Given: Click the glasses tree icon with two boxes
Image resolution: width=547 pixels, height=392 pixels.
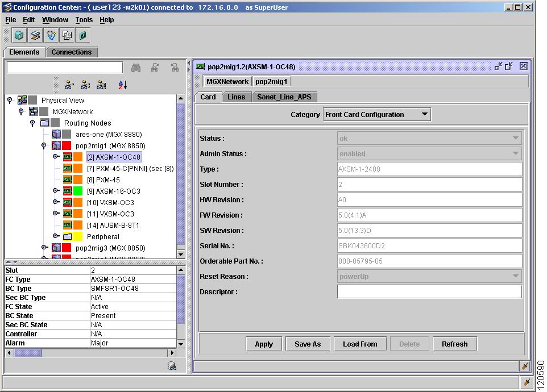Looking at the screenshot, I should (x=85, y=85).
